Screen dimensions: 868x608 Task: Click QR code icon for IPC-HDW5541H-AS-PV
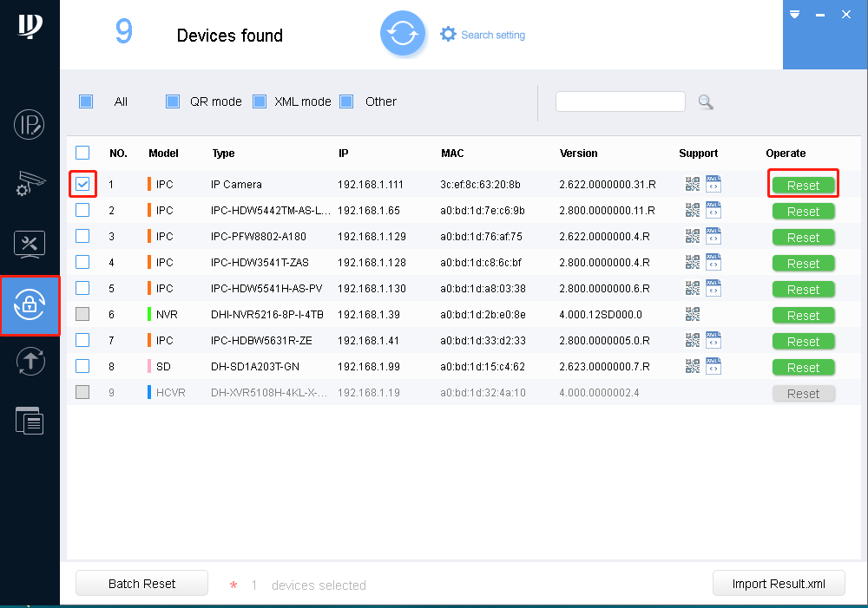coord(693,288)
